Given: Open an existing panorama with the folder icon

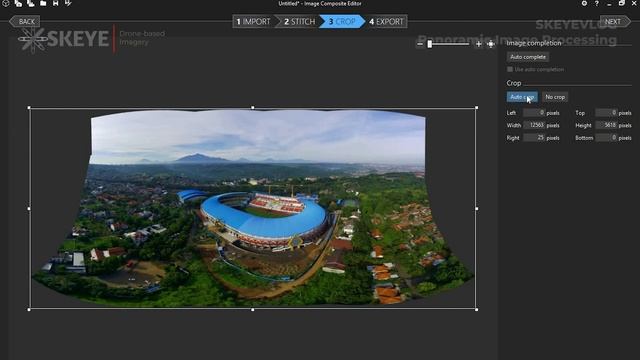Looking at the screenshot, I should tap(43, 3).
